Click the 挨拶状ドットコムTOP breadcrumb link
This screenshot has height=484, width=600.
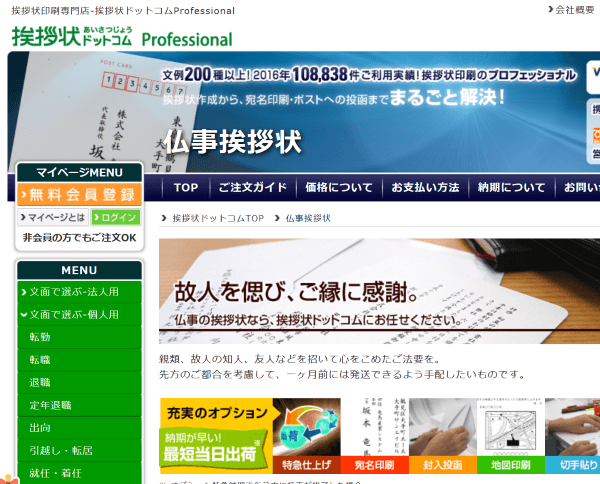tap(218, 218)
